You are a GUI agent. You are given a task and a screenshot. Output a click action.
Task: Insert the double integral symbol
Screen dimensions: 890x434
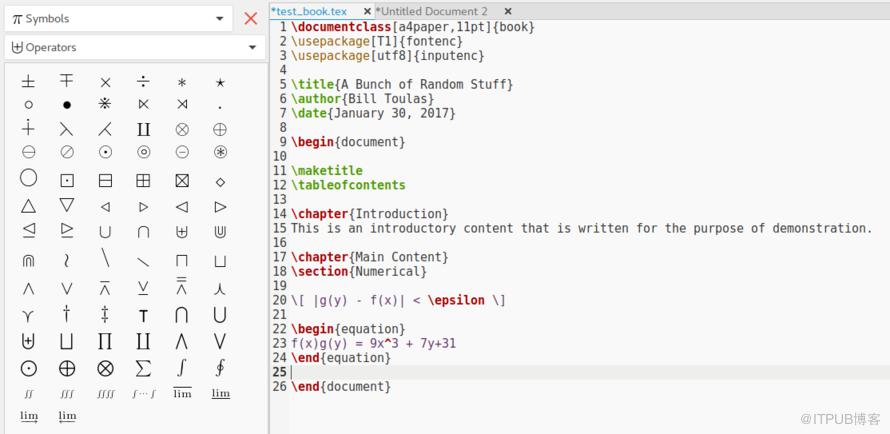28,393
